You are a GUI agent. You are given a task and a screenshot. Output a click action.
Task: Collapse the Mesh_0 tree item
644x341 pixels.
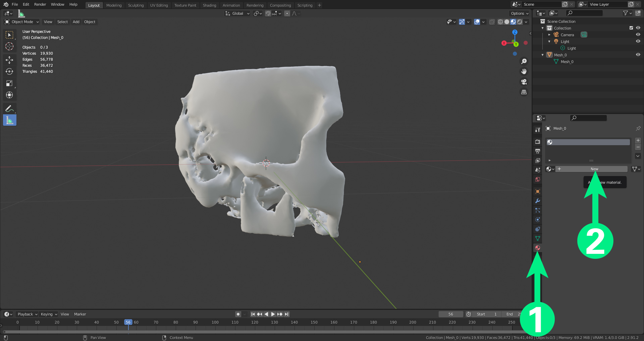[x=542, y=55]
